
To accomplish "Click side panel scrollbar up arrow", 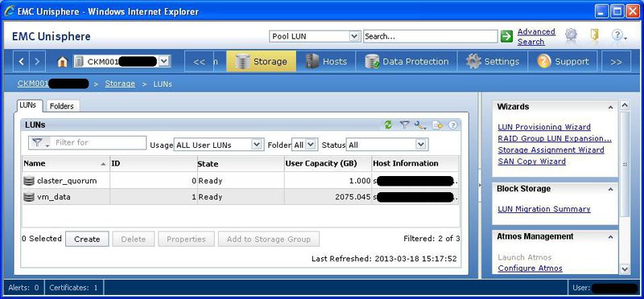I will [x=625, y=105].
